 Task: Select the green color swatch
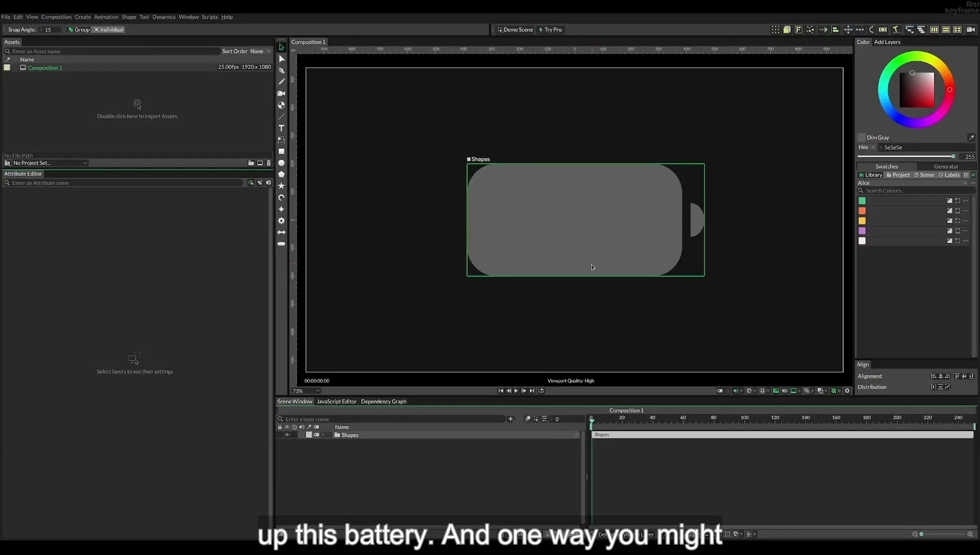coord(862,201)
